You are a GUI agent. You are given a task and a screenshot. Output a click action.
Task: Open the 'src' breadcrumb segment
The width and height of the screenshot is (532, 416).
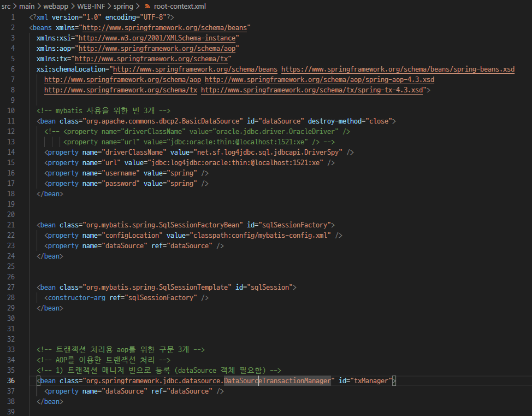click(6, 6)
